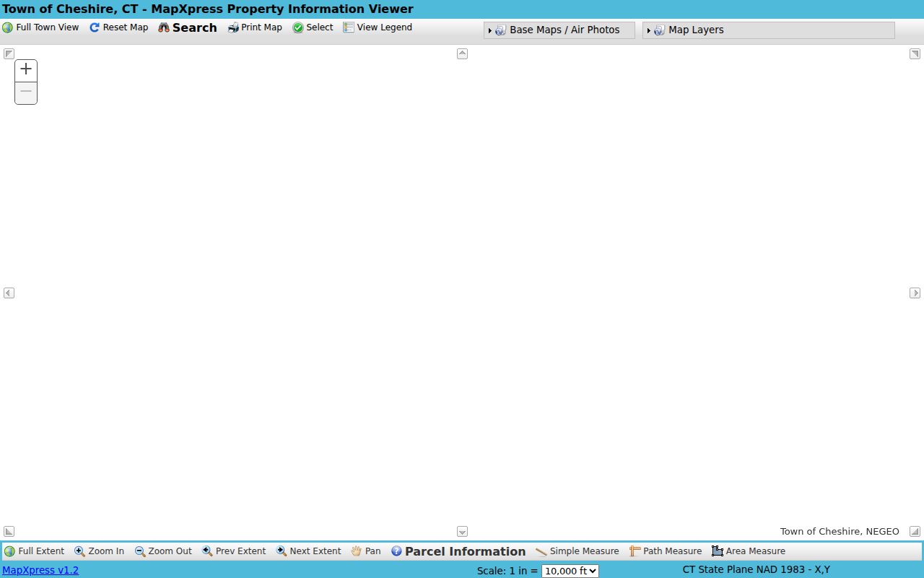Expand the Base Maps / Air Photos panel
Screen dimensions: 924x578
click(559, 30)
